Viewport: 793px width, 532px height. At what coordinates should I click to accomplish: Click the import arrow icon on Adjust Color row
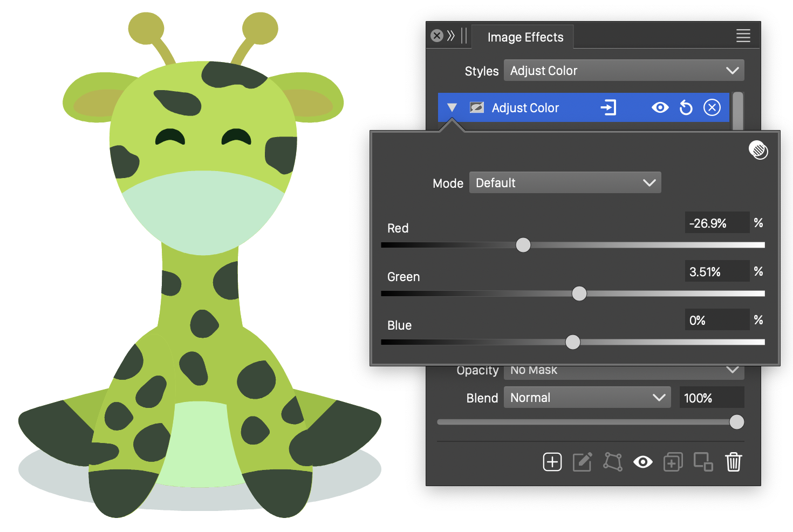(x=608, y=108)
